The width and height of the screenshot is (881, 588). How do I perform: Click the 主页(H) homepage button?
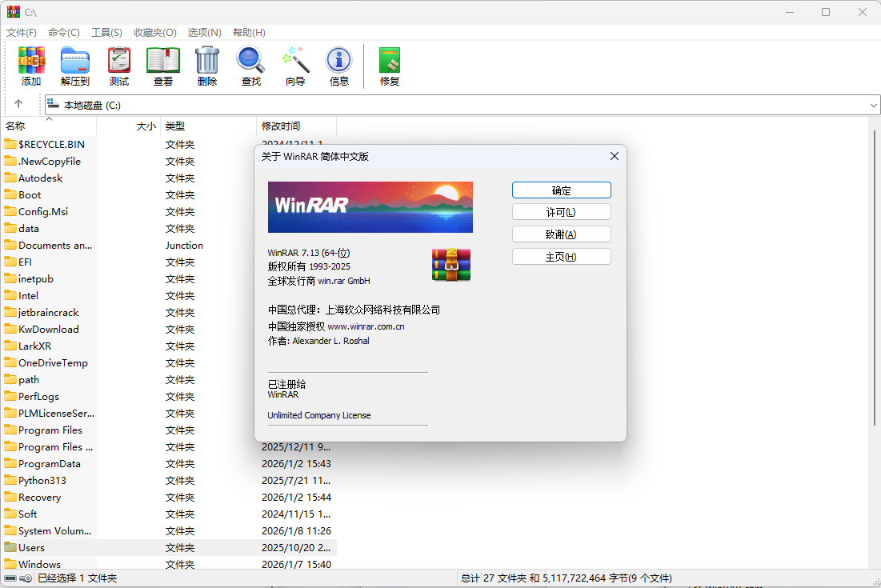point(561,257)
